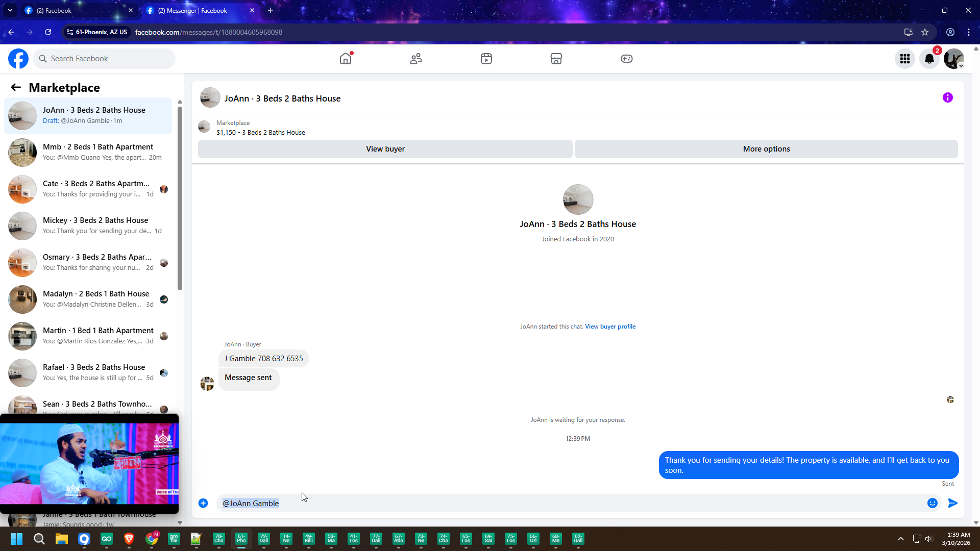The width and height of the screenshot is (980, 551).
Task: Show hidden system tray icons
Action: 901,539
